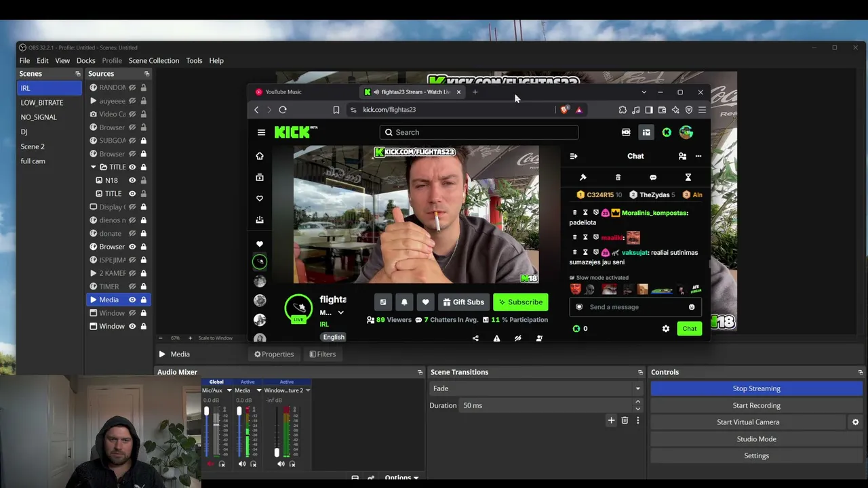The image size is (868, 488).
Task: Open the Audio Mixer Options dropdown
Action: click(x=402, y=478)
